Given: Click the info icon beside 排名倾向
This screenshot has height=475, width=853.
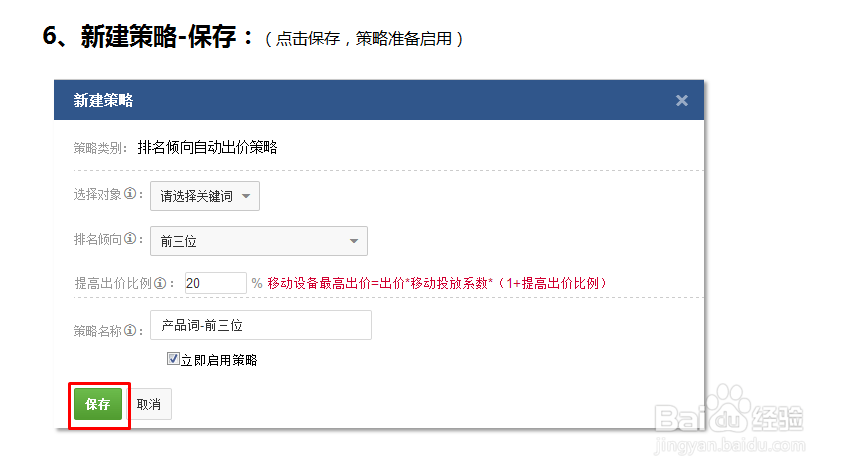Looking at the screenshot, I should click(x=130, y=241).
